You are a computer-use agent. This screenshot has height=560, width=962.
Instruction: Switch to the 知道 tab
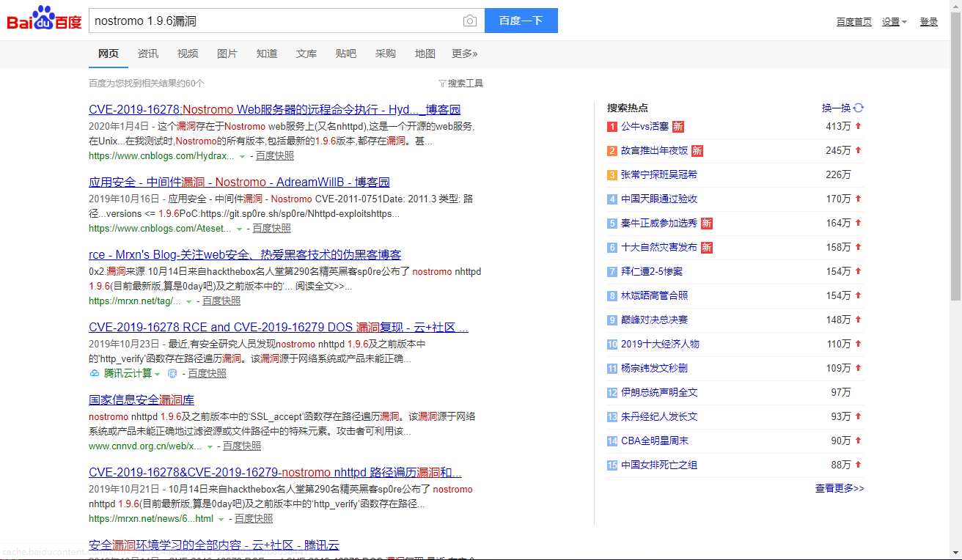point(267,54)
